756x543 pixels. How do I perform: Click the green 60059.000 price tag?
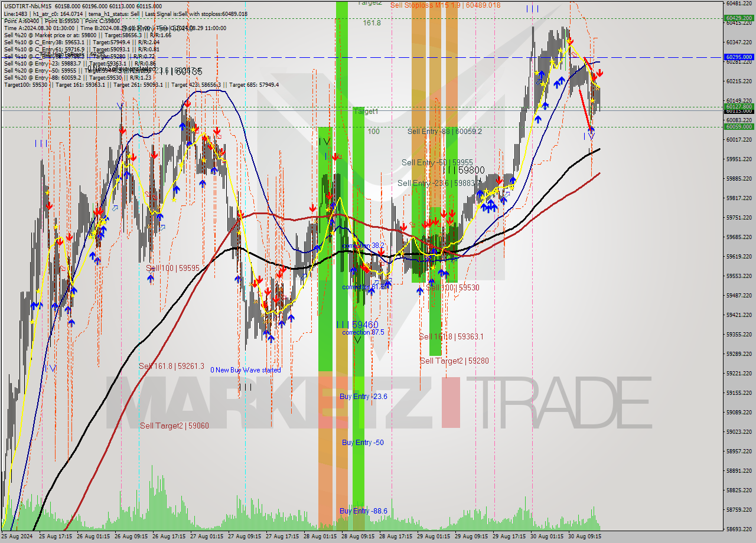(738, 126)
